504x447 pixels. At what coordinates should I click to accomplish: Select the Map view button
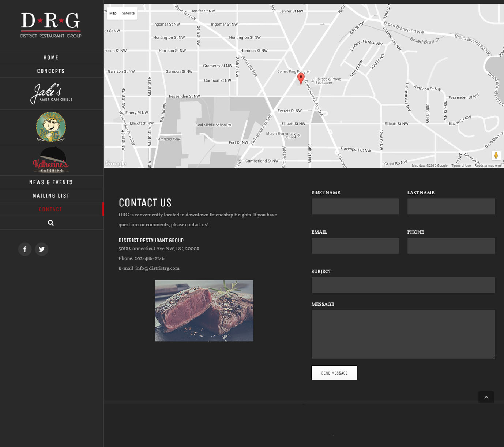coord(113,13)
